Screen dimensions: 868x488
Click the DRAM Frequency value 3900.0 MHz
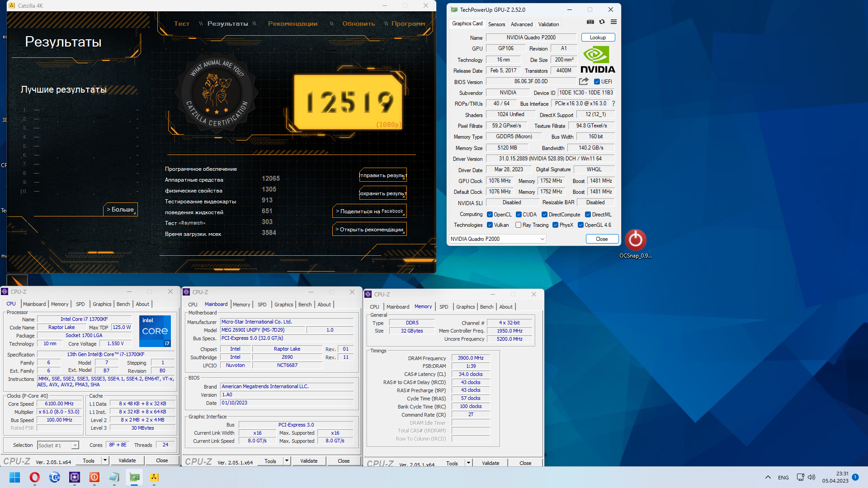click(x=471, y=358)
